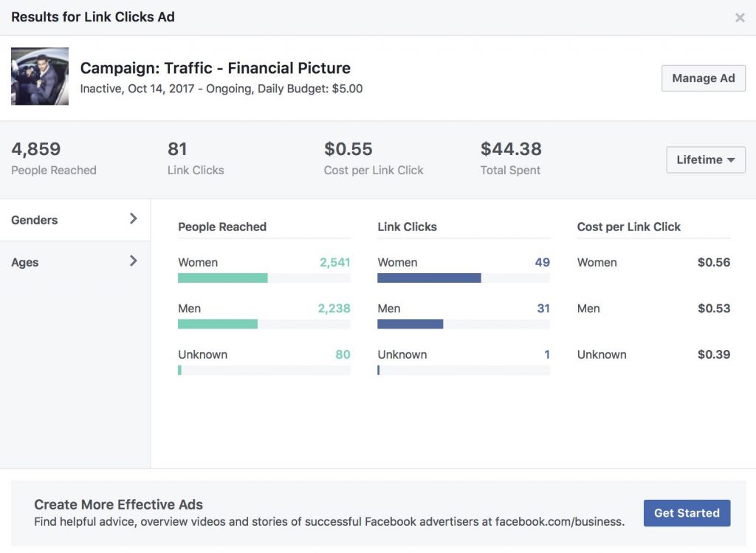Click the Men Link Clicks blue bar

click(x=410, y=324)
